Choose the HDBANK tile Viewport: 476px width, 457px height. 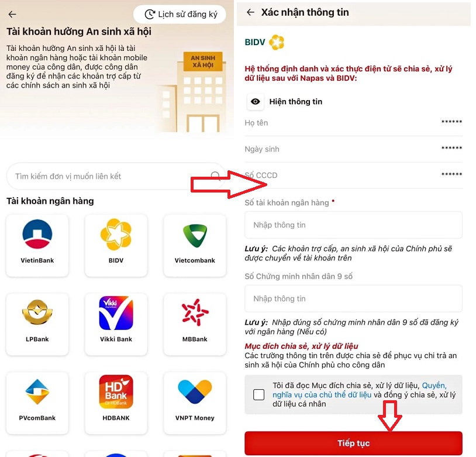(116, 403)
